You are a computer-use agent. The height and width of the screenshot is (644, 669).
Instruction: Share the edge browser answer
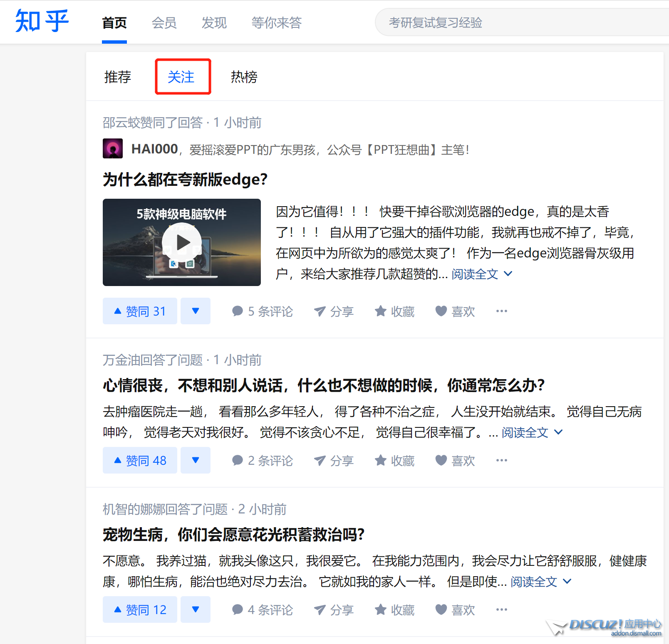[334, 311]
